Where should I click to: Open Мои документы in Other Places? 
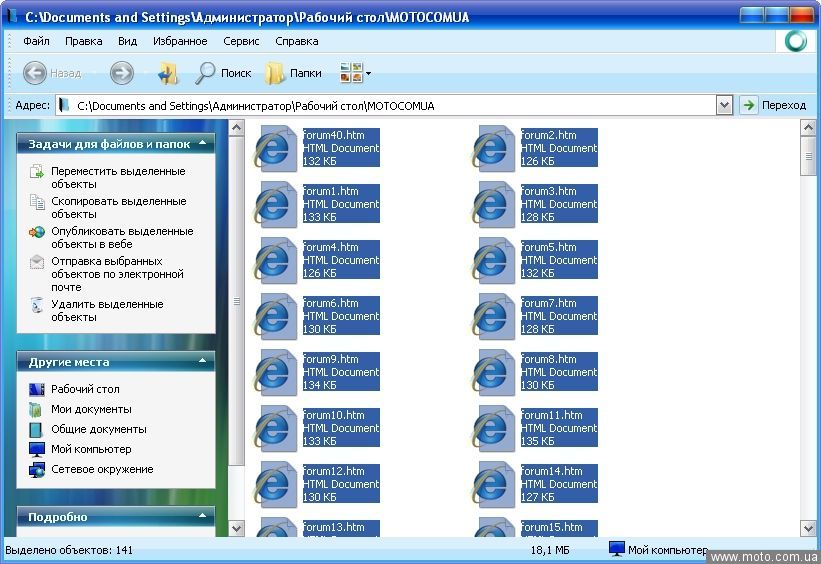coord(91,409)
